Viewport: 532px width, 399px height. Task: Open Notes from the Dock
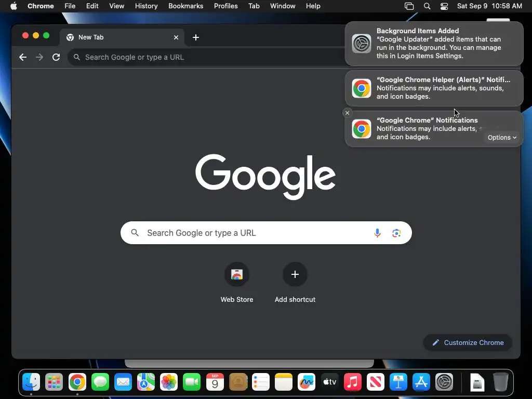284,382
